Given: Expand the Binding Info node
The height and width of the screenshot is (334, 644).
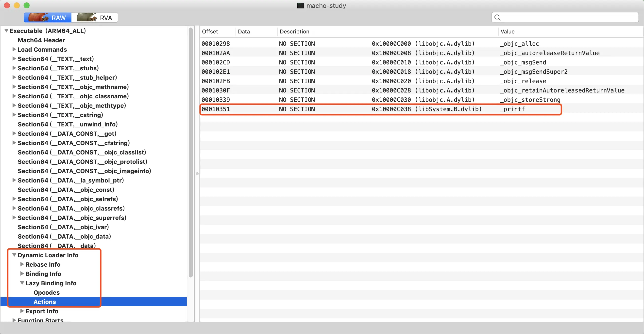Looking at the screenshot, I should click(22, 273).
